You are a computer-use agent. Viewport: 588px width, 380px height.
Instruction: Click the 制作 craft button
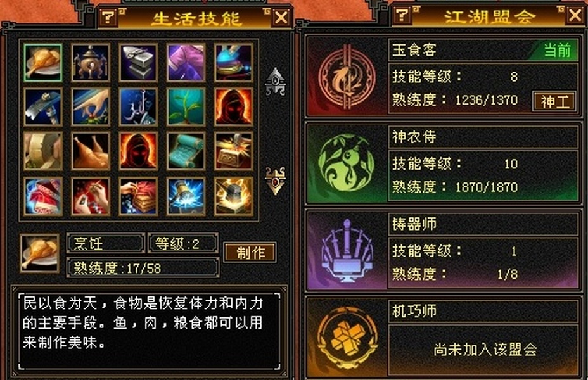(x=250, y=252)
